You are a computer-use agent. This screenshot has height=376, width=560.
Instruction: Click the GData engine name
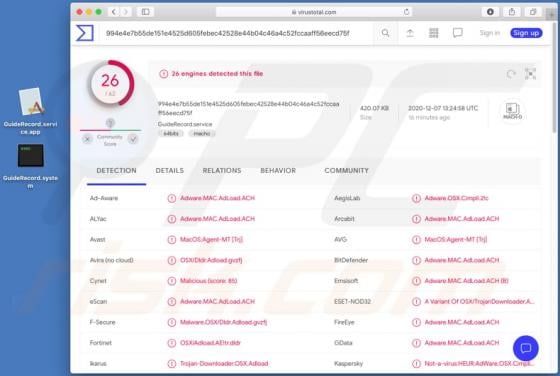343,343
